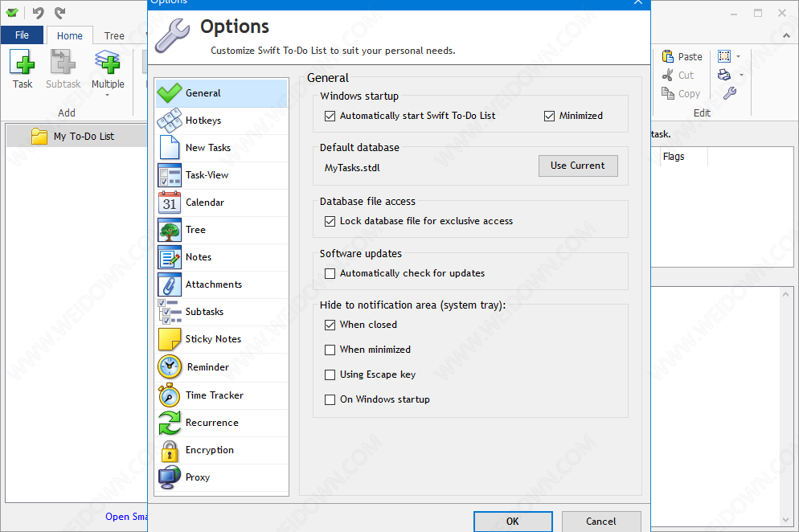Viewport: 799px width, 532px height.
Task: Click the Multiple tasks icon
Action: click(x=108, y=62)
